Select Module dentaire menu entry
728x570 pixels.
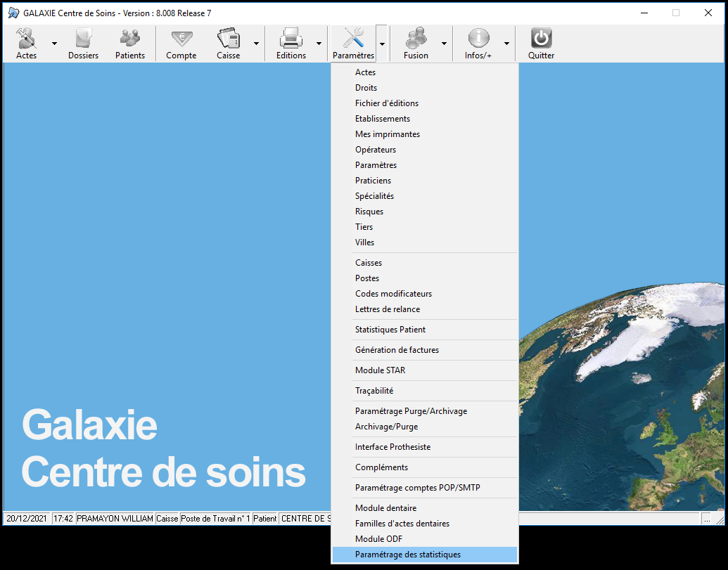click(x=425, y=508)
